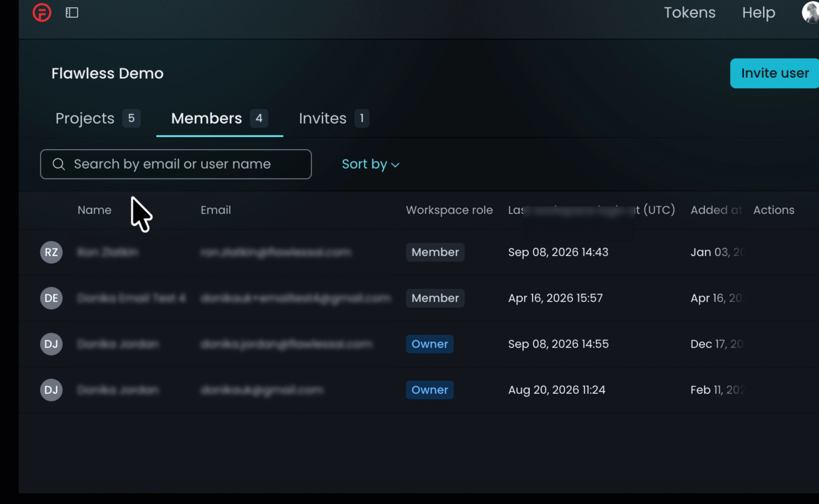Image resolution: width=819 pixels, height=504 pixels.
Task: Click the Added at column header
Action: click(x=716, y=210)
